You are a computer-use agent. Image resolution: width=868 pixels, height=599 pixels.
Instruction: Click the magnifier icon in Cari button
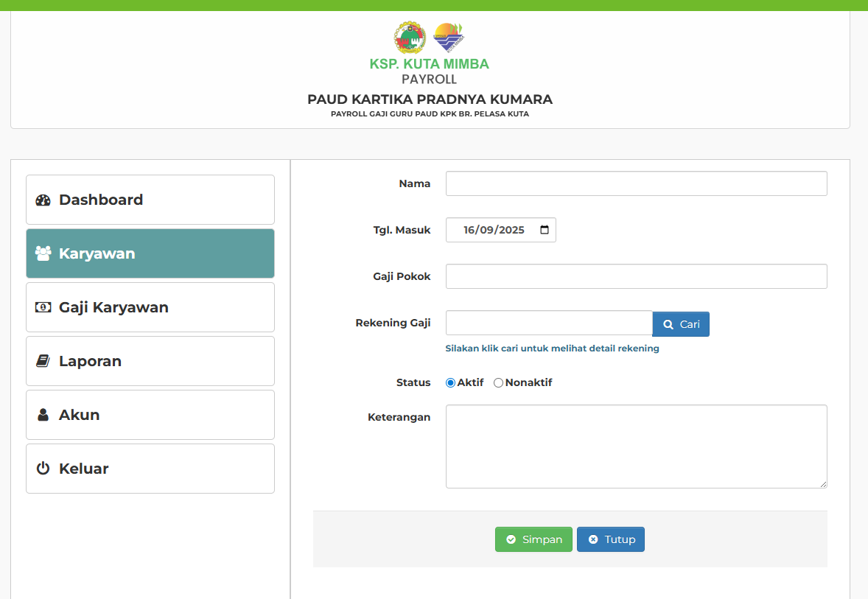[668, 324]
